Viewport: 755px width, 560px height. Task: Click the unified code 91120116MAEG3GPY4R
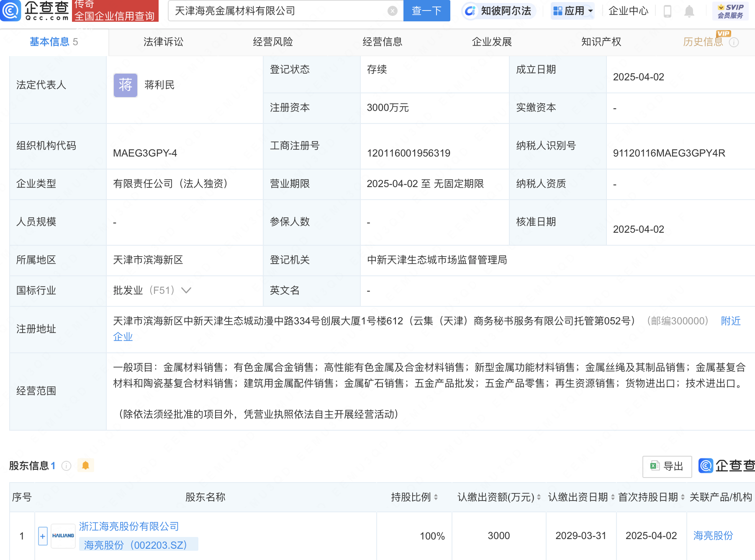[669, 153]
